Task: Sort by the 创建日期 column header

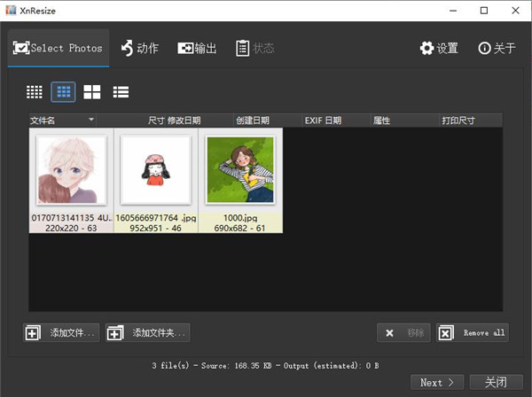Action: coord(253,120)
